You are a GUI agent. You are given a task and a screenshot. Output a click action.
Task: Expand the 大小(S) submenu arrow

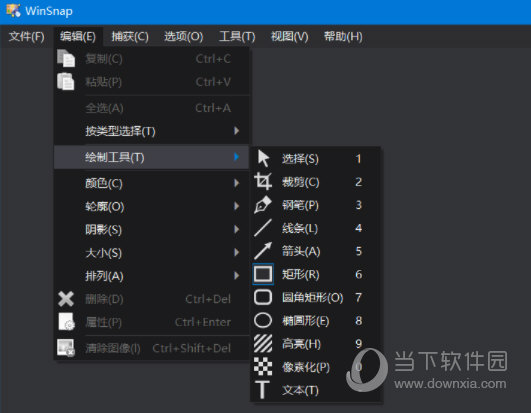(237, 253)
